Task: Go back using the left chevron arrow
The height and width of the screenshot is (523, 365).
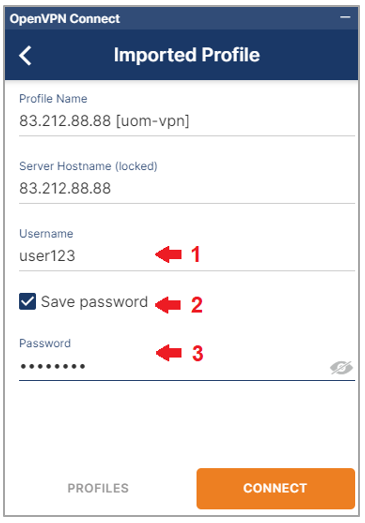Action: point(25,55)
